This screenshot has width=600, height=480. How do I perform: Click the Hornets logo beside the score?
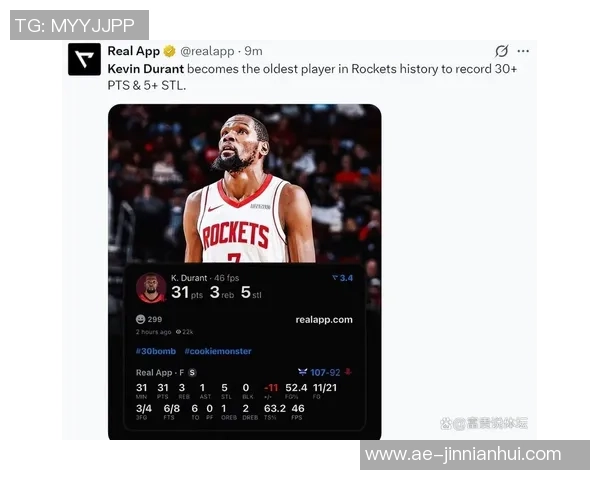(x=302, y=372)
